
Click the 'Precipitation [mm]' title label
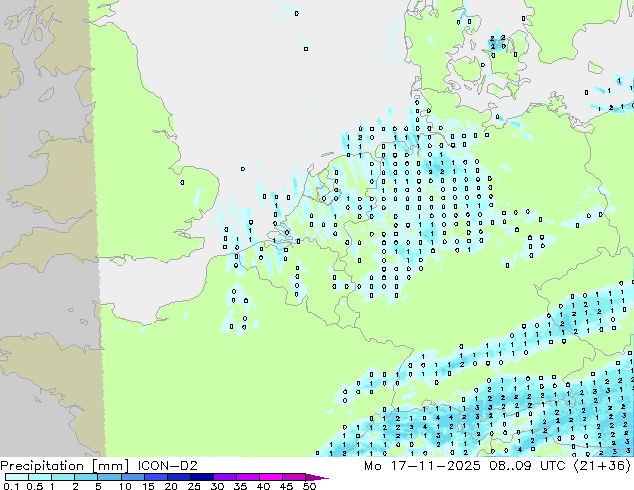pos(65,466)
